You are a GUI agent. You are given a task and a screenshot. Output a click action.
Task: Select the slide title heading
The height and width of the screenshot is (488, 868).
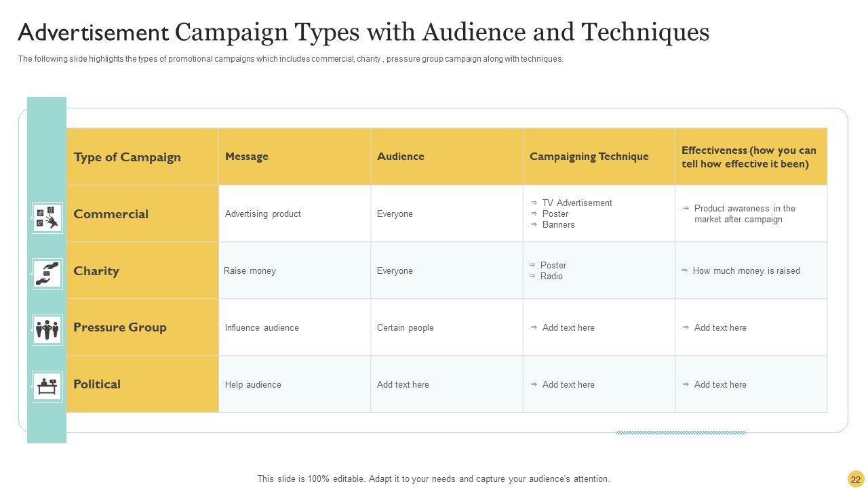click(363, 32)
